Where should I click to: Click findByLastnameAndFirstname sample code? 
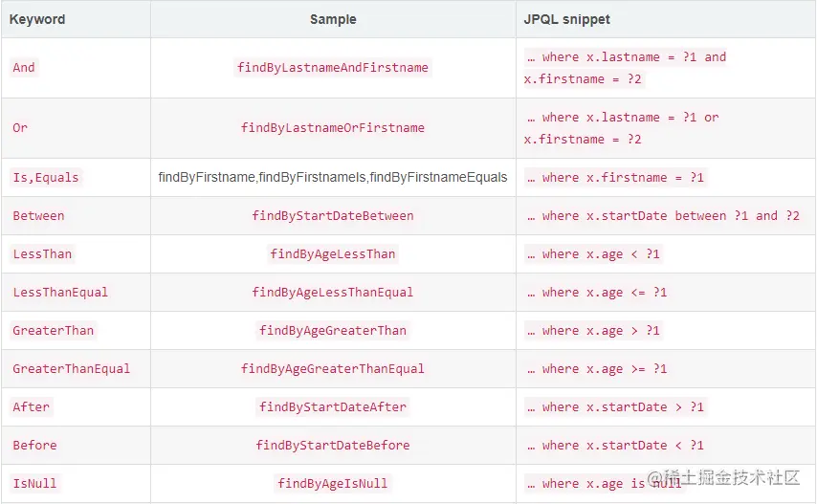[333, 68]
